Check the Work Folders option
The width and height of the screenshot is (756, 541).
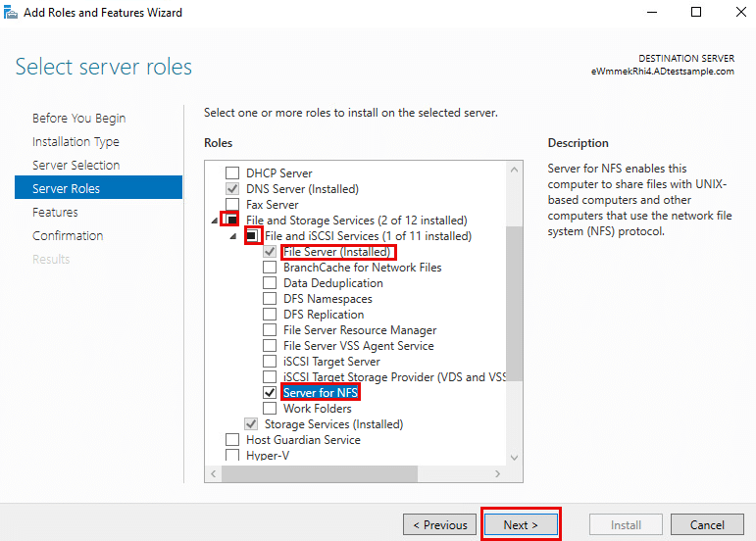point(270,409)
